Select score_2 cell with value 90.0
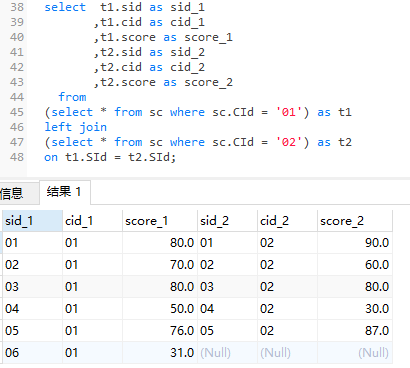 click(x=355, y=243)
